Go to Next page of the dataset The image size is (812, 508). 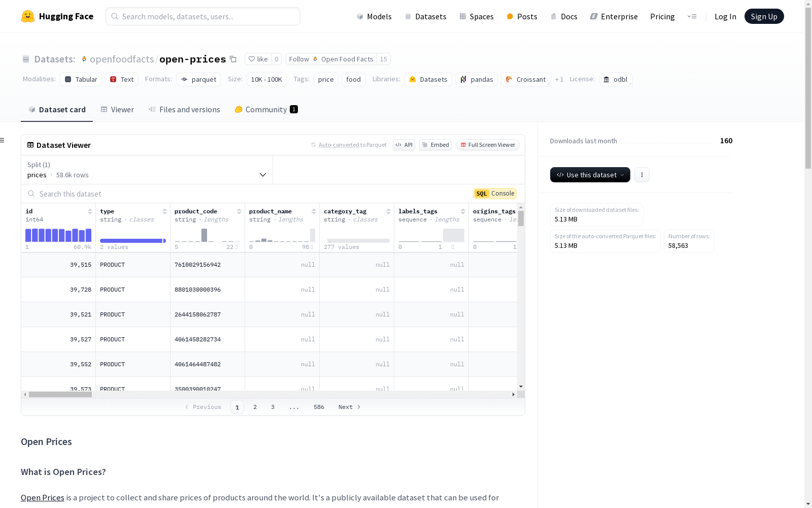350,407
